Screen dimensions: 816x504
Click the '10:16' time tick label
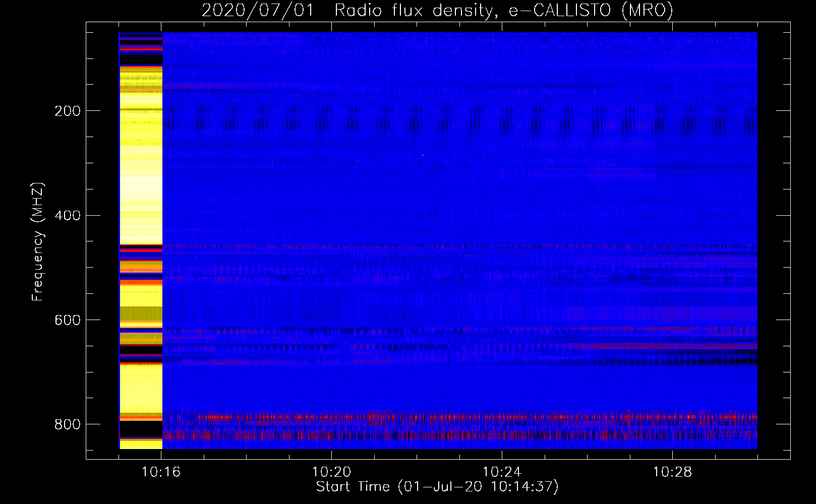point(161,472)
